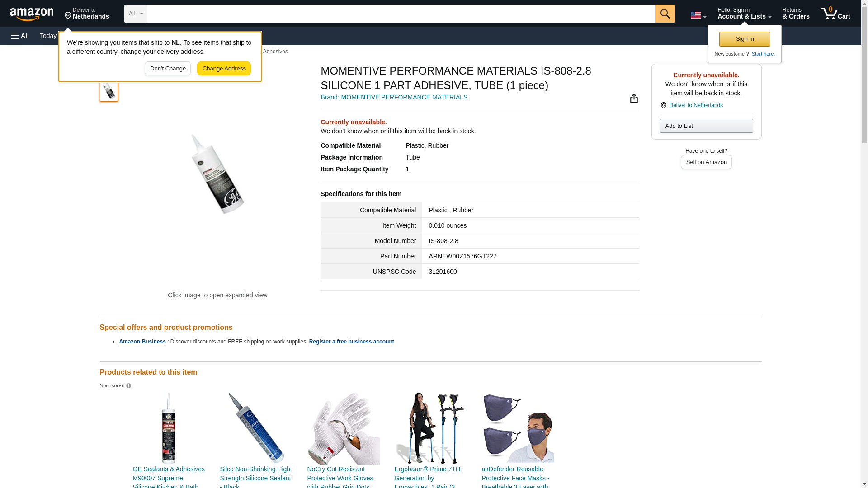Click the search magnifier Go button
The image size is (868, 488).
pos(665,14)
